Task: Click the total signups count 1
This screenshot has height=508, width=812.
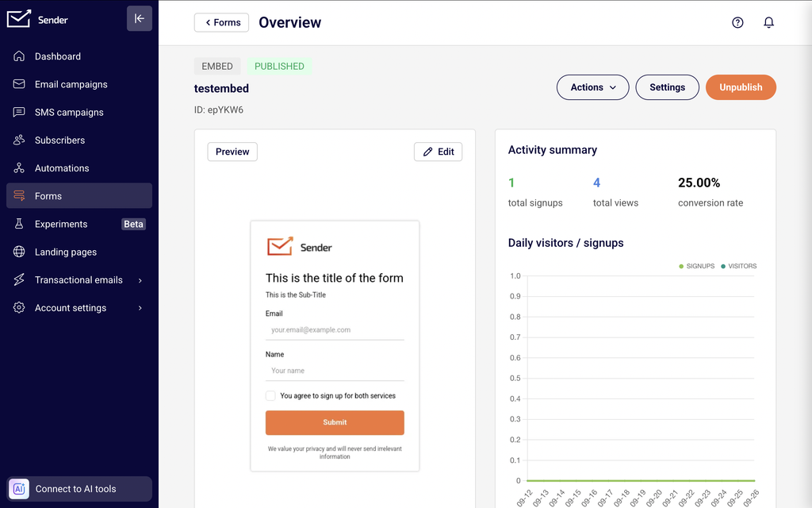Action: click(x=511, y=183)
